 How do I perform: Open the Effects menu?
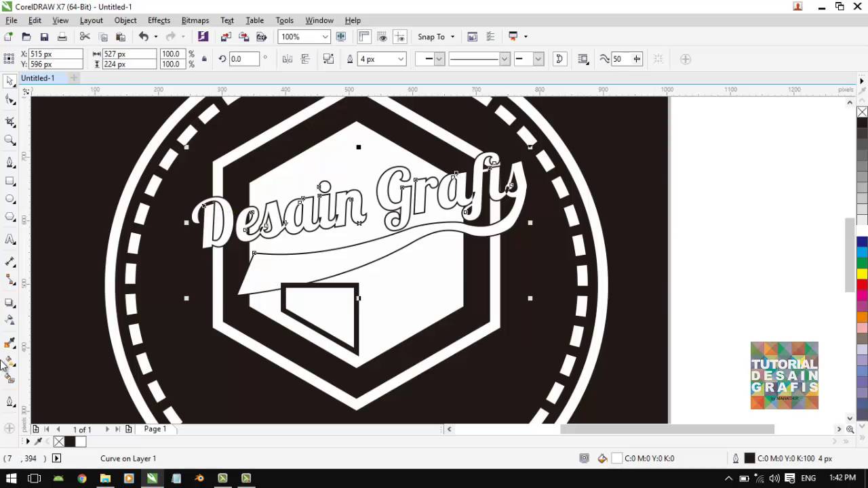pyautogui.click(x=159, y=20)
